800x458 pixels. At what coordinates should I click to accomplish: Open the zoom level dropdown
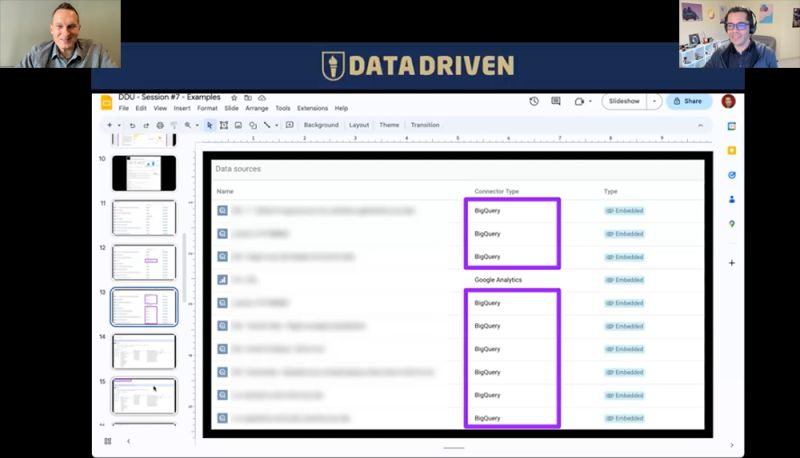(197, 125)
